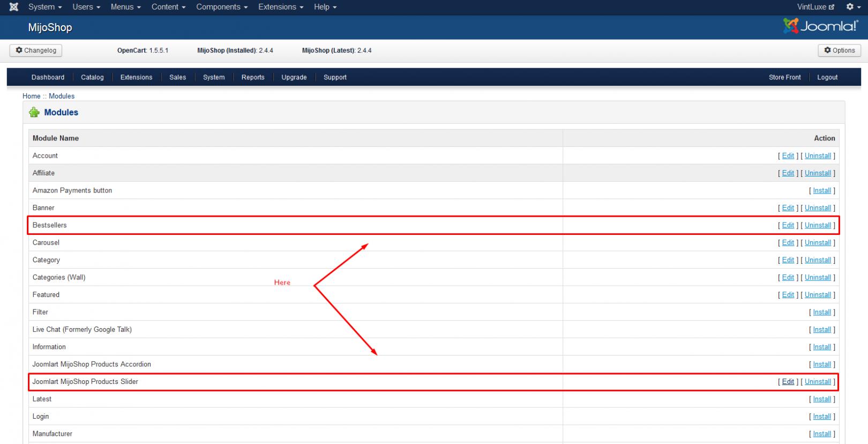Screen dimensions: 868x444
Task: Expand the Components dropdown
Action: (x=222, y=7)
